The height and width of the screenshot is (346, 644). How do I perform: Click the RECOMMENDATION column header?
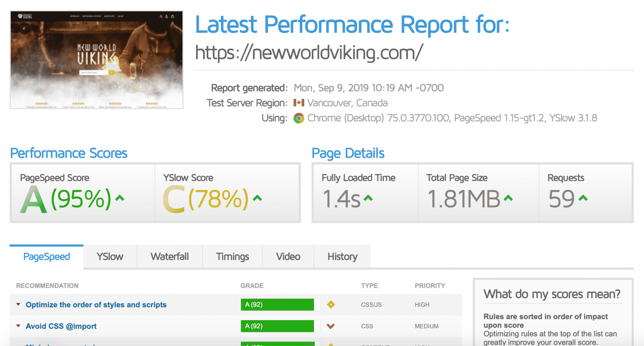(x=47, y=286)
